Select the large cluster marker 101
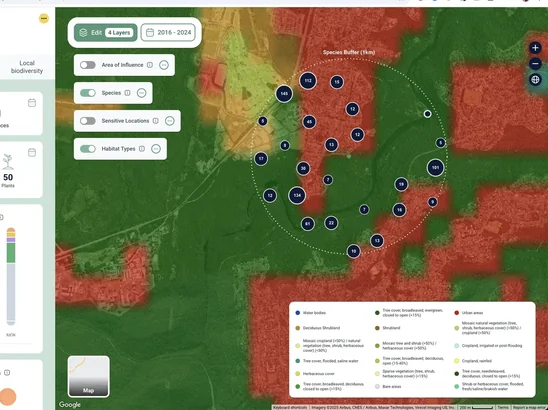This screenshot has height=410, width=548. coord(435,168)
